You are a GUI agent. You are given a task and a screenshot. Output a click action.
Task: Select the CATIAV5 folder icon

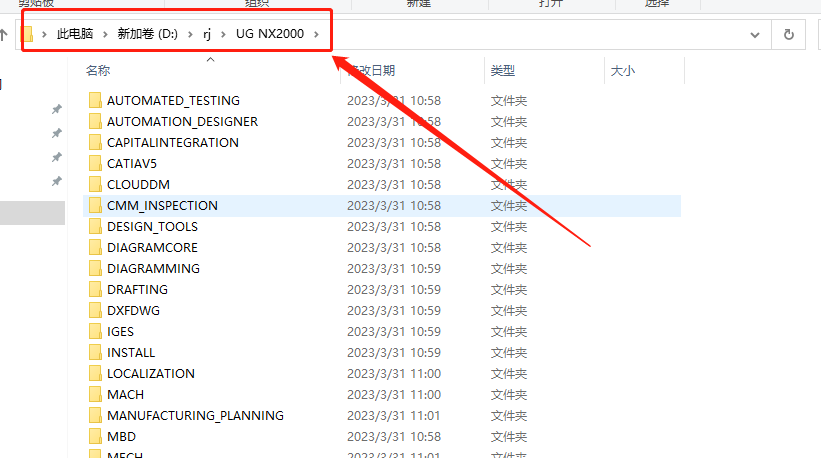pyautogui.click(x=95, y=163)
